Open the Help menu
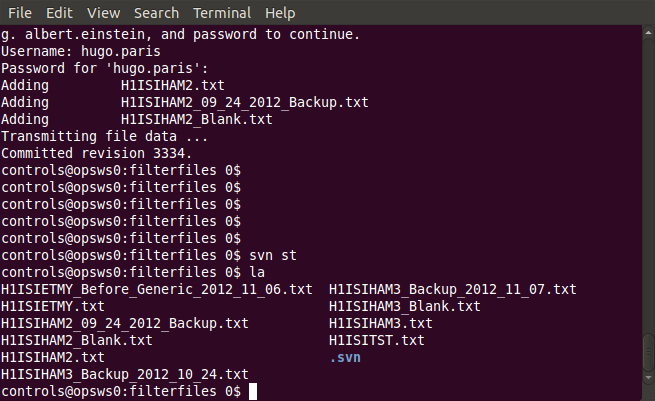Viewport: 655px width, 401px height. (280, 13)
